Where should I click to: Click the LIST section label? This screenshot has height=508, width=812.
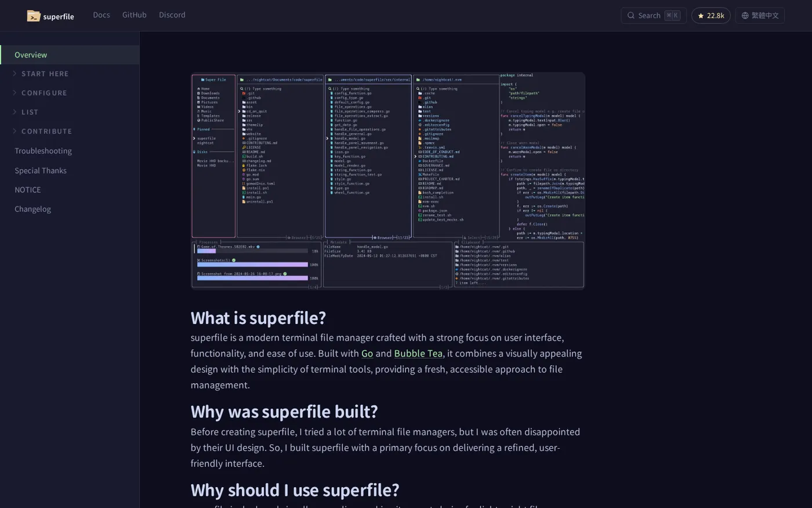tap(30, 112)
